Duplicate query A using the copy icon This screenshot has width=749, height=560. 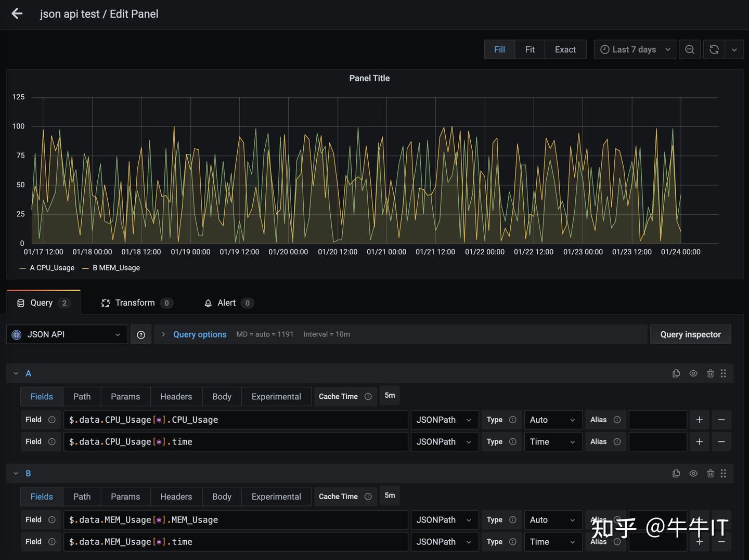point(676,373)
